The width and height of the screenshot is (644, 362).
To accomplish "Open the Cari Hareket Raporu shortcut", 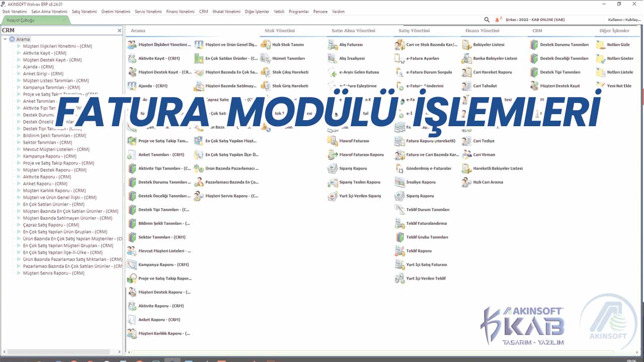I will pos(487,72).
